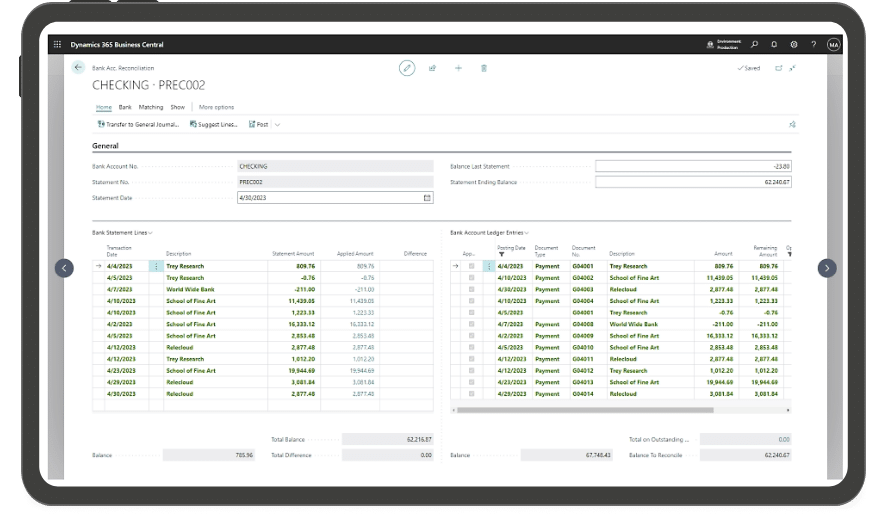This screenshot has height=522, width=890.
Task: Click next slide arrow on right
Action: (827, 268)
